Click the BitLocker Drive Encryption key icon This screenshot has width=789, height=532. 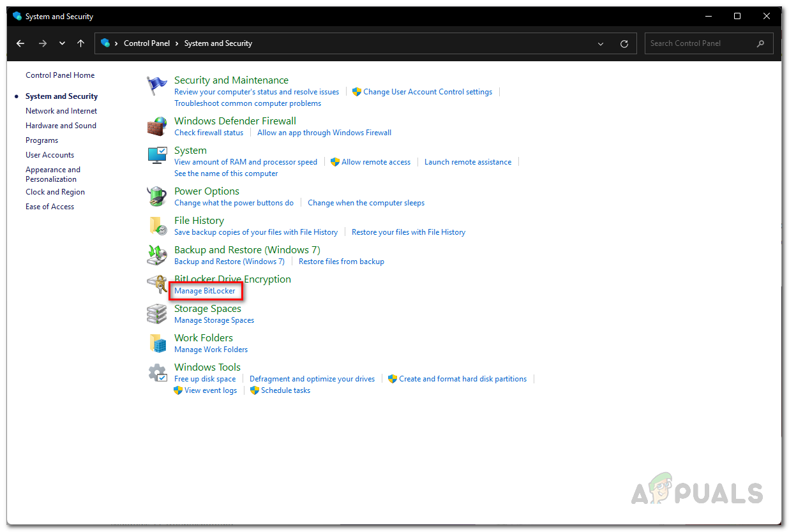[156, 284]
